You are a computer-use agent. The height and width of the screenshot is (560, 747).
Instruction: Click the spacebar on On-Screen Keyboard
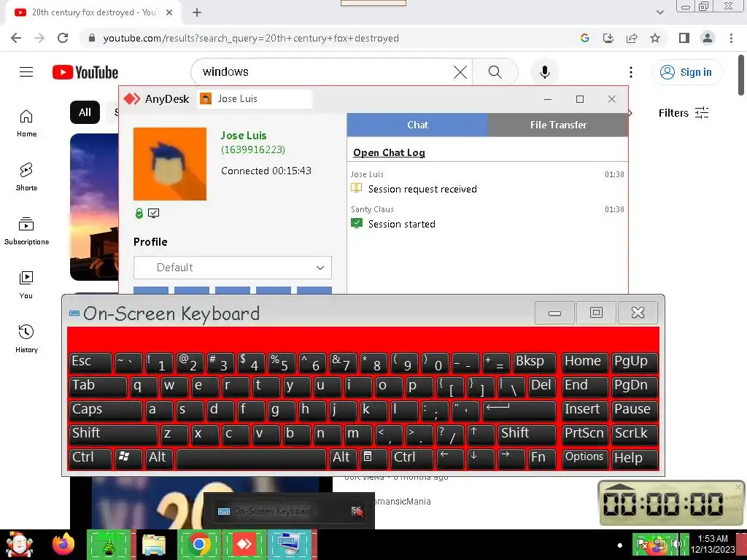[251, 458]
